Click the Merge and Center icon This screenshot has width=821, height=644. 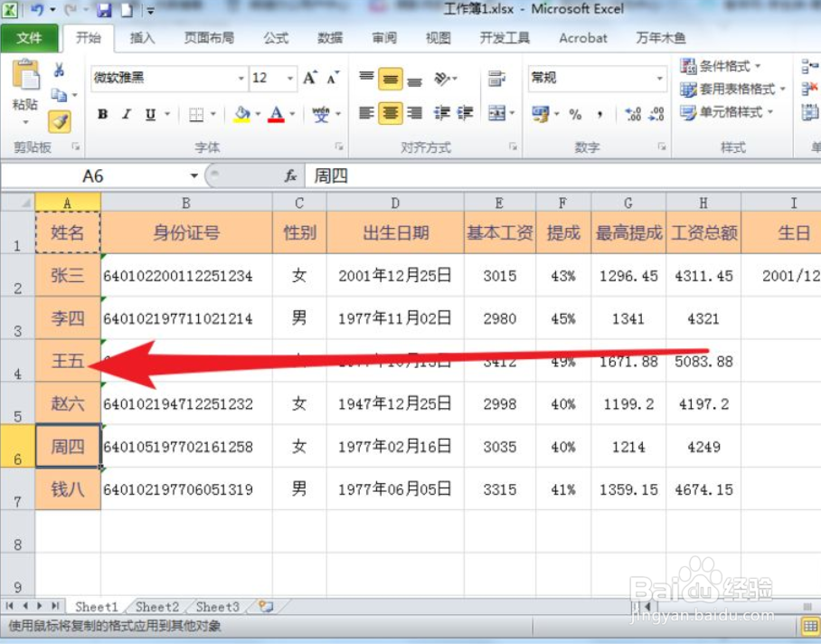[495, 112]
